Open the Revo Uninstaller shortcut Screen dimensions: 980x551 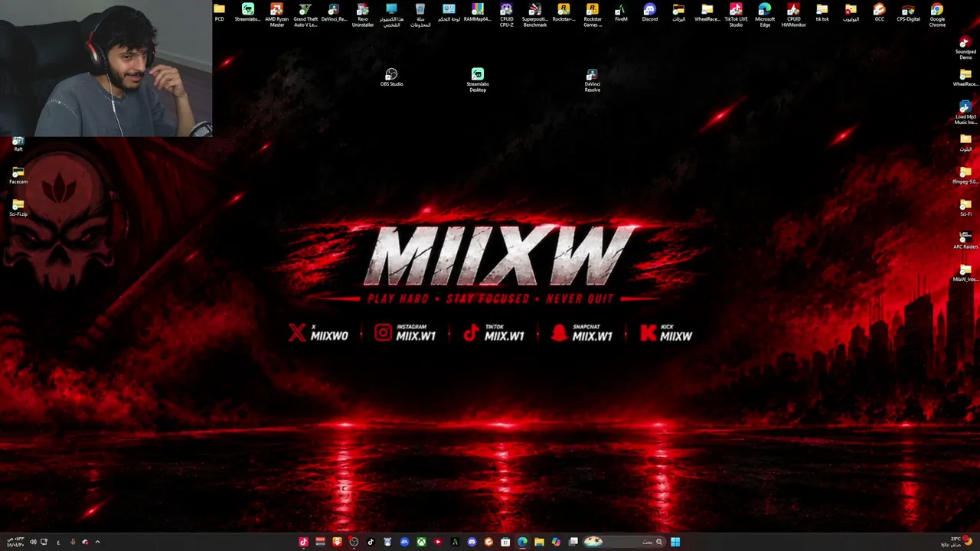[363, 15]
